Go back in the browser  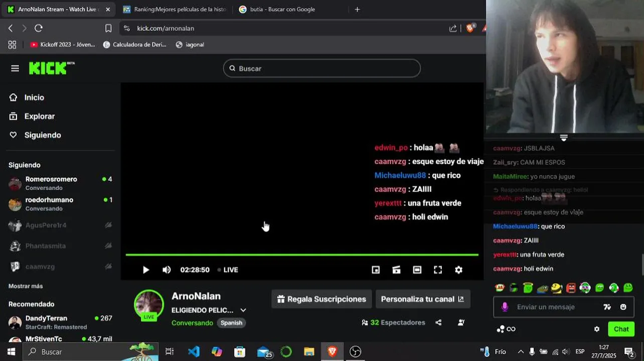tap(11, 28)
